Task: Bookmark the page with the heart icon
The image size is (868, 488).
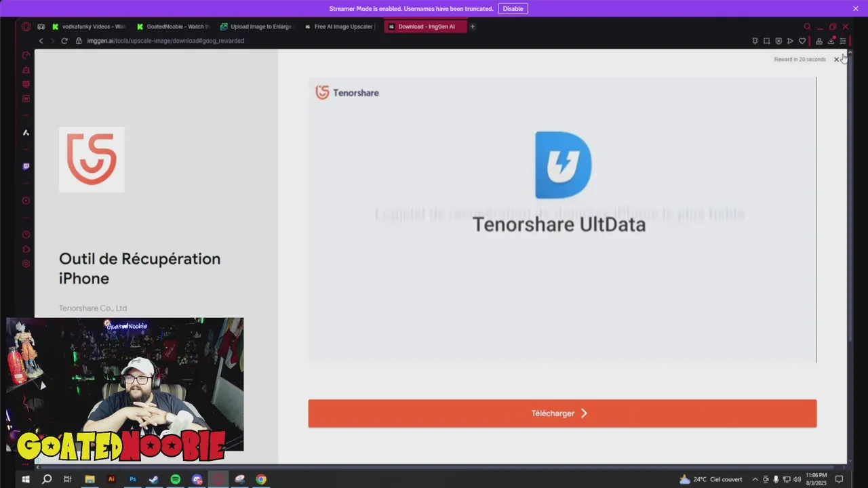Action: tap(802, 41)
